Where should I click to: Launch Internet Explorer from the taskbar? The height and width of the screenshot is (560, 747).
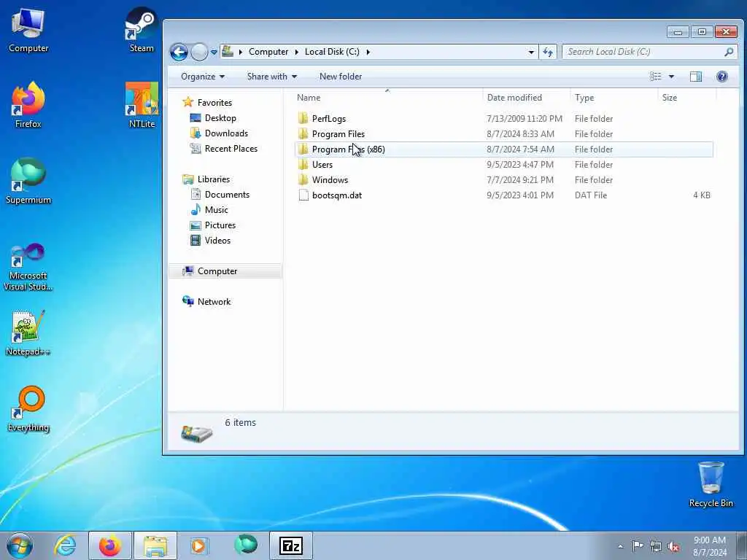pos(65,545)
